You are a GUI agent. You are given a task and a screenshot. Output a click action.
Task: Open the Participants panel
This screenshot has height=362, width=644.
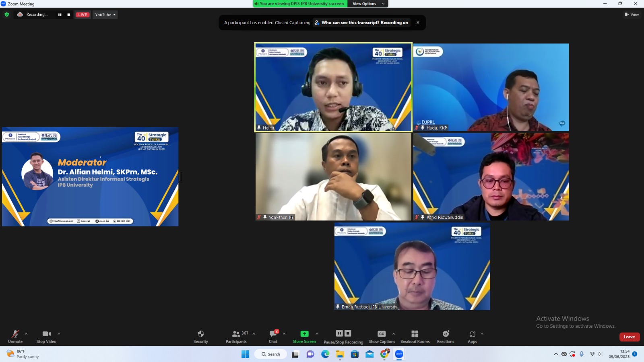236,334
